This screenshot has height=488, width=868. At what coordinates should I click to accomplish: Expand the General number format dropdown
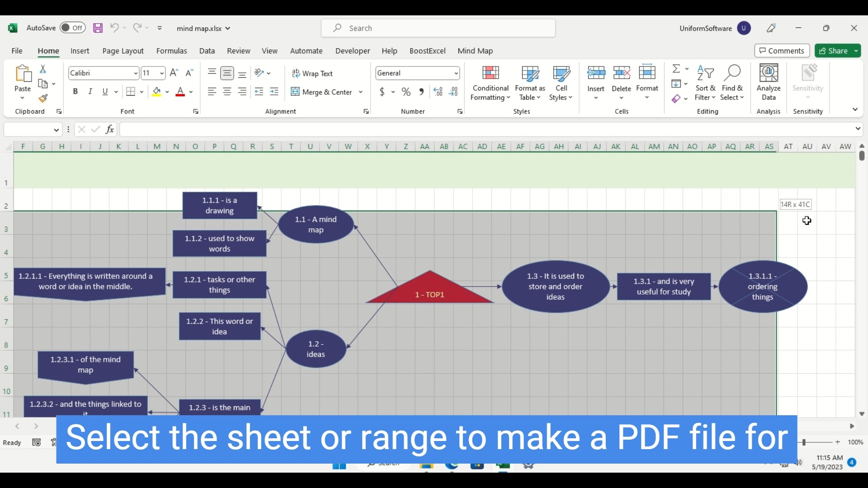(456, 73)
